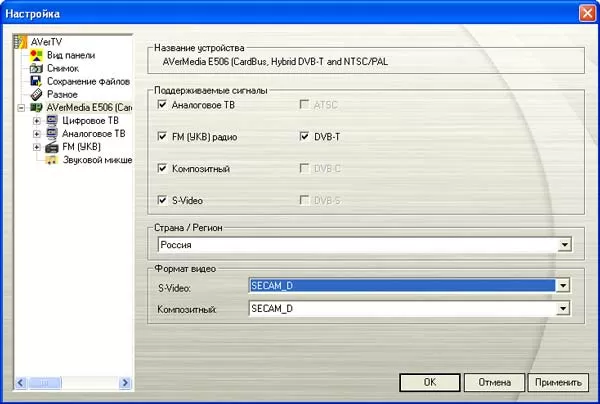Click the Применить button

(x=558, y=382)
